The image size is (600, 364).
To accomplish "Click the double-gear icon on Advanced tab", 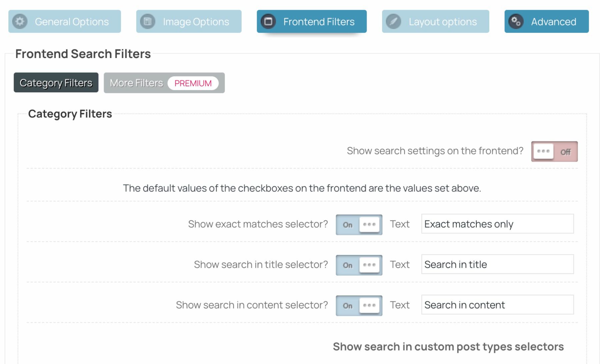I will (x=515, y=21).
